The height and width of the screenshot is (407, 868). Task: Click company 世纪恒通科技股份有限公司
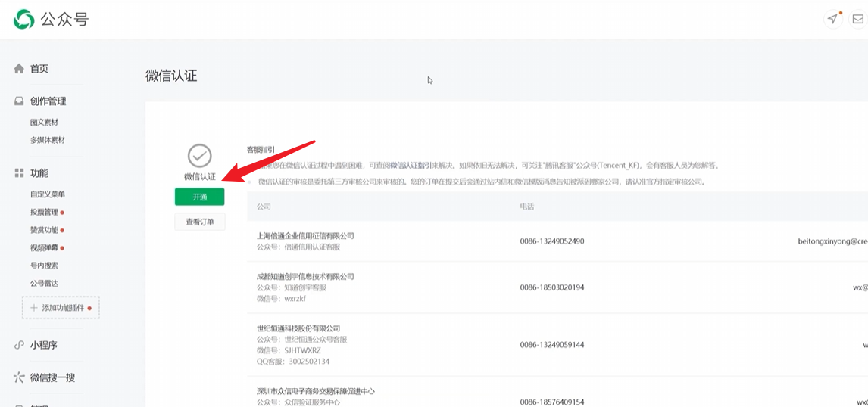[x=298, y=328]
